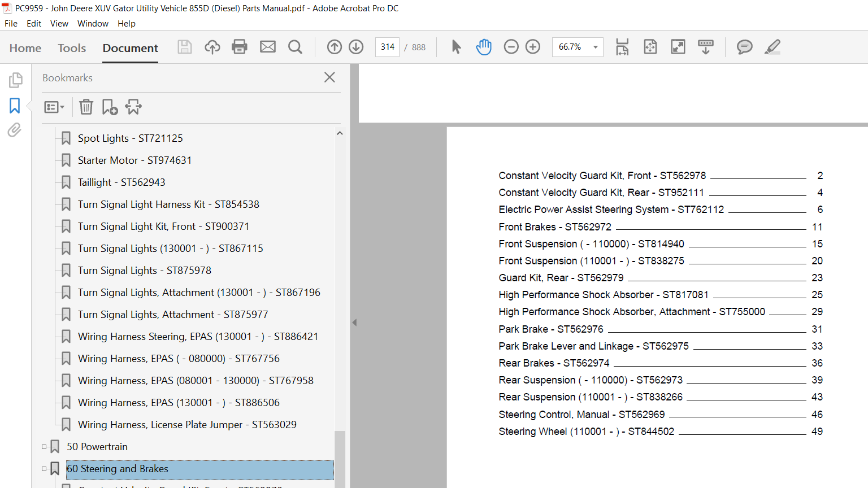Open the read mode keyboard icon
868x488 pixels.
pos(706,47)
